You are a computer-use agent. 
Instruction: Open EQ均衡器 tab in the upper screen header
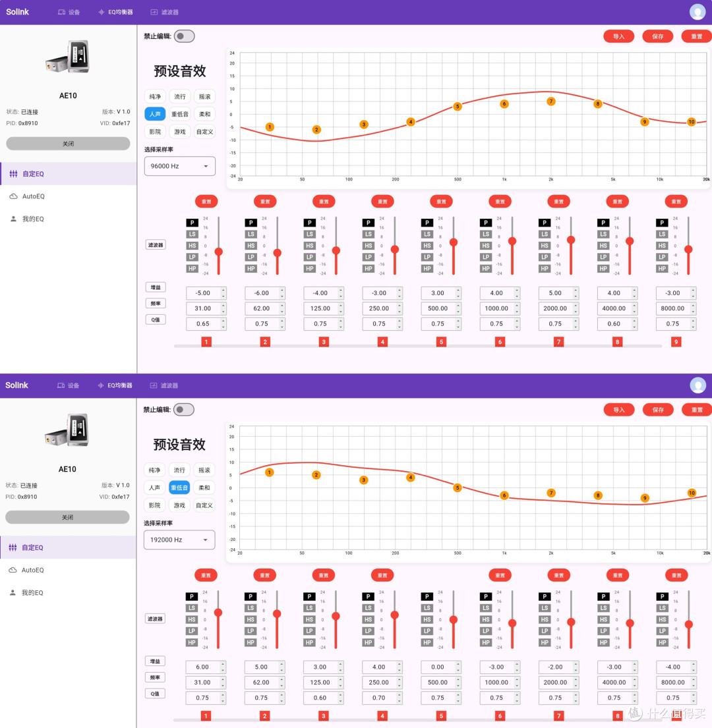pos(115,12)
